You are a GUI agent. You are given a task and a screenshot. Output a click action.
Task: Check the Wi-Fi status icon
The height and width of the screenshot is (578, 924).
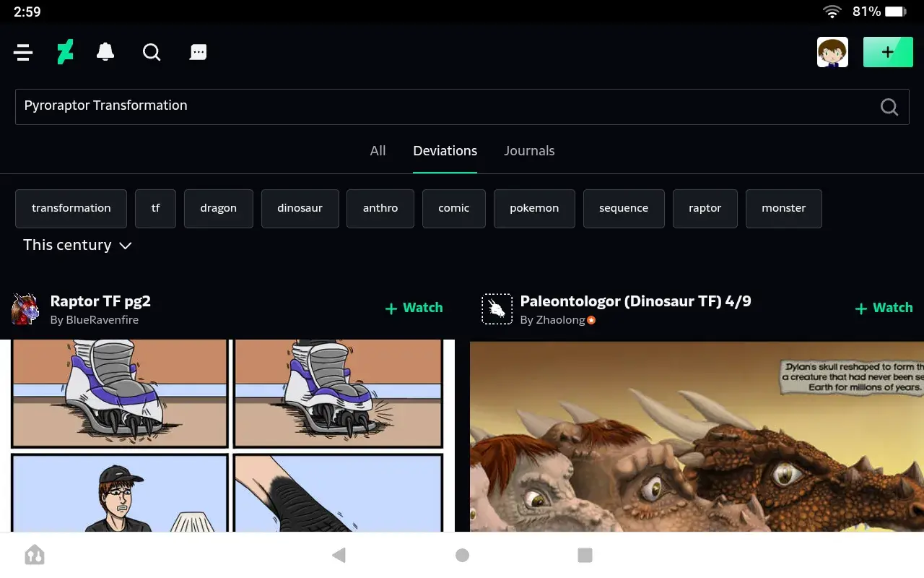coord(832,12)
